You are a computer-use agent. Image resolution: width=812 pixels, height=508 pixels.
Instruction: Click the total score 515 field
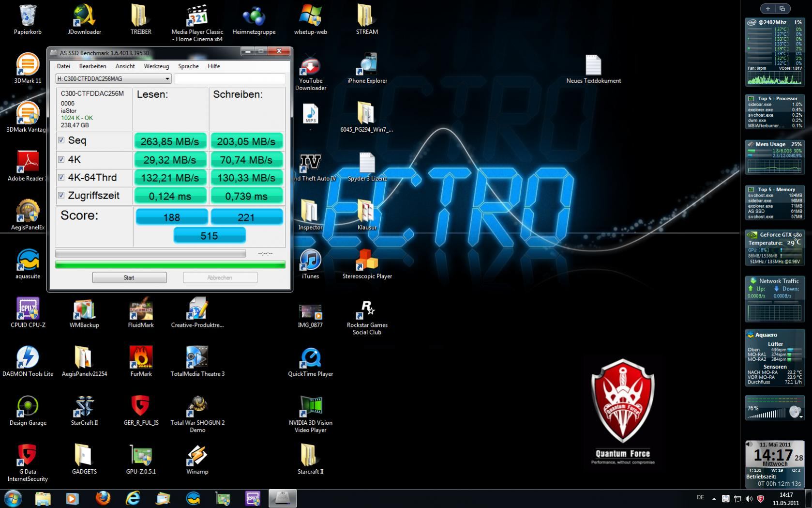pos(210,236)
